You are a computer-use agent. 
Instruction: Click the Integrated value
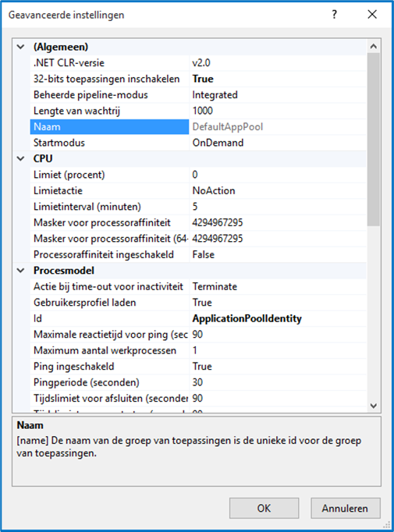(x=277, y=94)
